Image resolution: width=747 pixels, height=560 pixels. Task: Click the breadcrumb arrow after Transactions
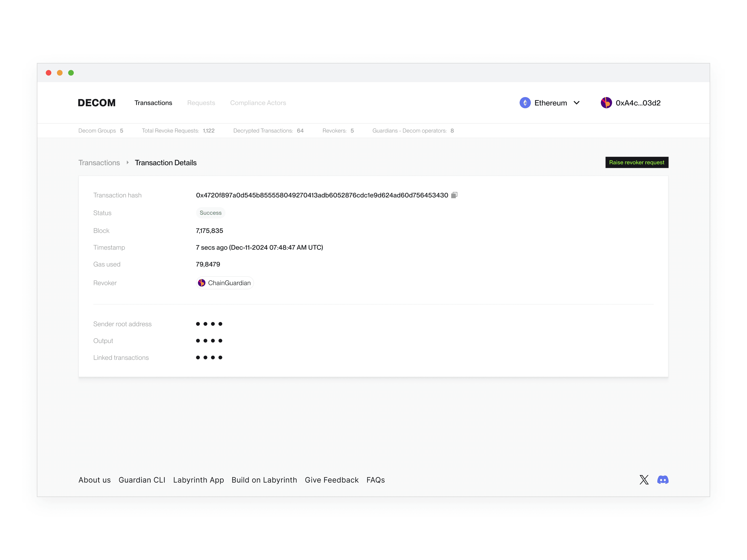[127, 163]
